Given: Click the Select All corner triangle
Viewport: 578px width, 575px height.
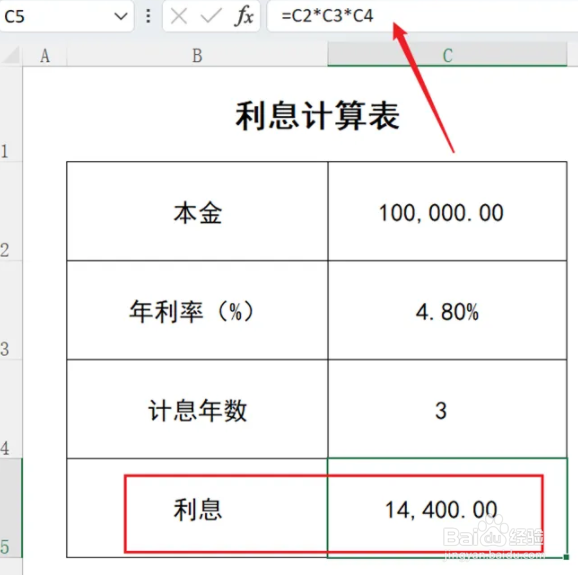Looking at the screenshot, I should pyautogui.click(x=11, y=55).
